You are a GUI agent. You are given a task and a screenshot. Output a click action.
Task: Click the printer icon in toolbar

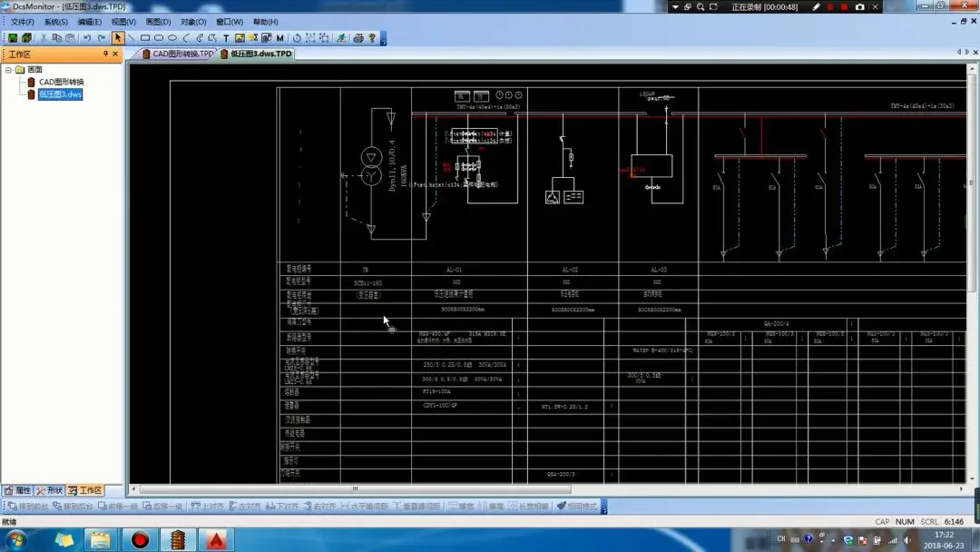tap(358, 38)
